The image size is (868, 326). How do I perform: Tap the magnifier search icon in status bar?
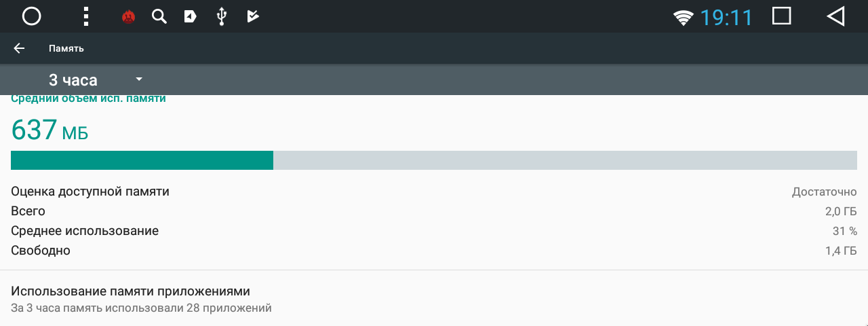click(x=159, y=16)
